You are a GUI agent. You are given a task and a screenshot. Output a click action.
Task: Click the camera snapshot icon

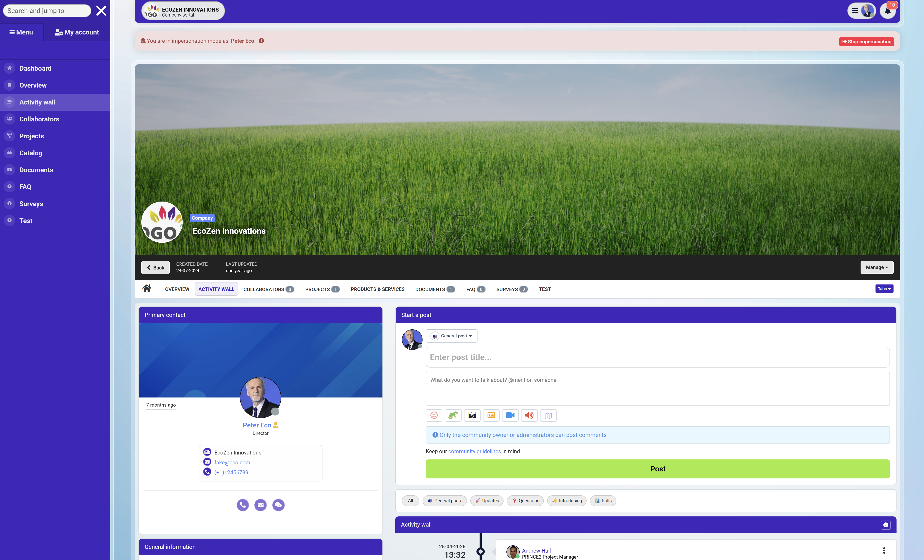[x=472, y=415]
